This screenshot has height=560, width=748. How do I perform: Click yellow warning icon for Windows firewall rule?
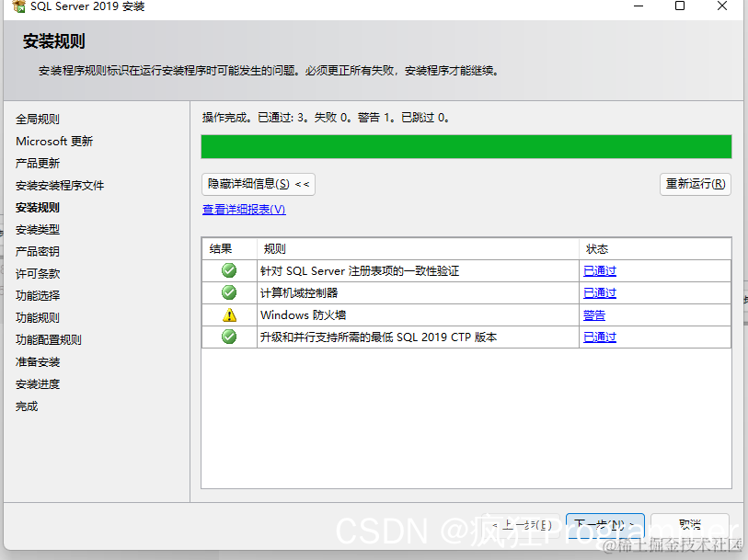coord(229,315)
